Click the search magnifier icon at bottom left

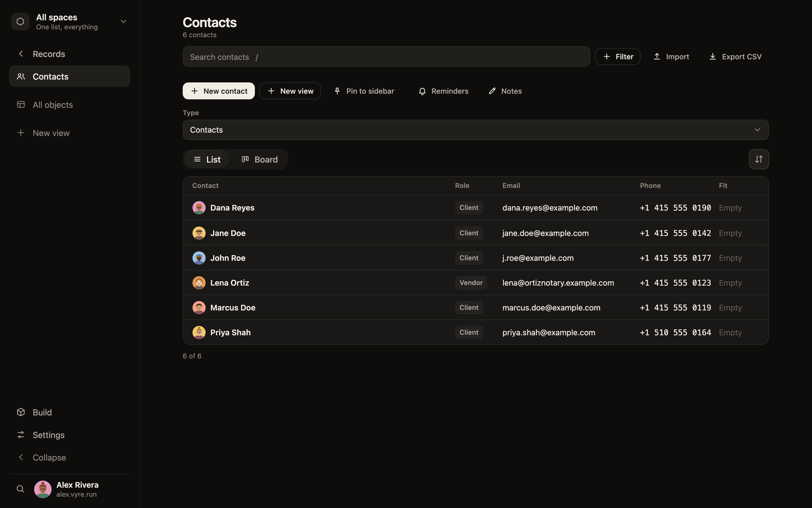21,489
